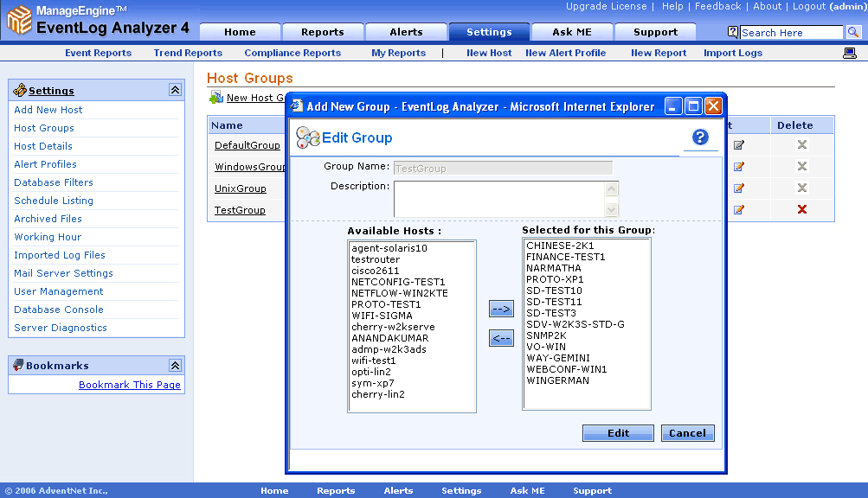This screenshot has height=498, width=868.
Task: Click the Edit button in dialog
Action: point(618,432)
